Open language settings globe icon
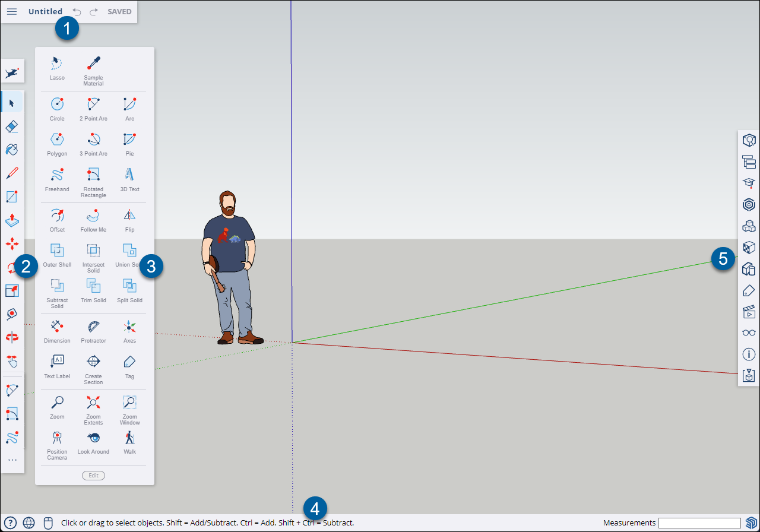 coord(28,523)
